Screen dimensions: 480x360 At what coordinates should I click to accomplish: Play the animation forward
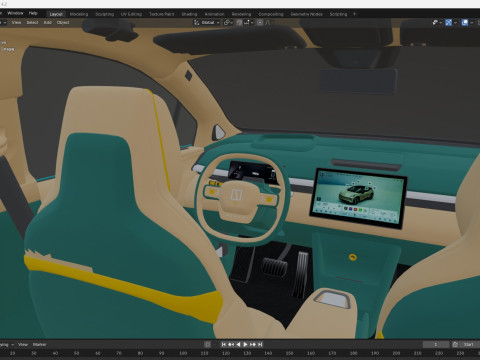[x=245, y=344]
